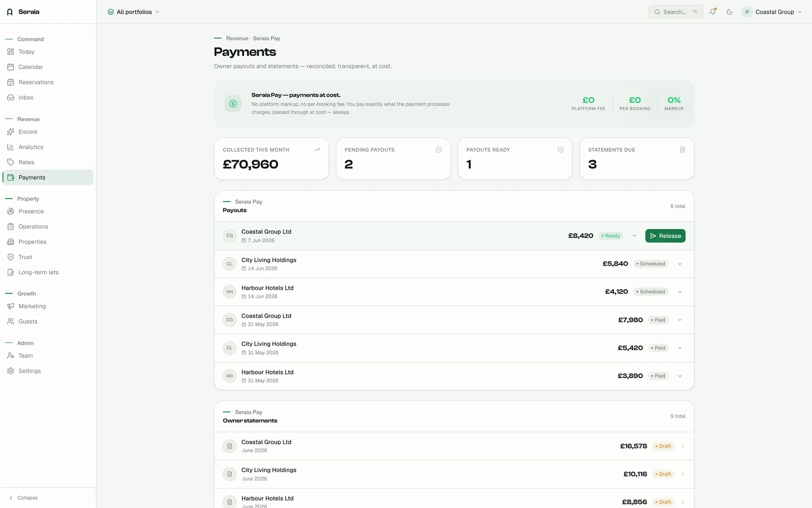This screenshot has width=812, height=508.
Task: Expand Coastal Group Ltd 7 Jun payout
Action: (634, 236)
